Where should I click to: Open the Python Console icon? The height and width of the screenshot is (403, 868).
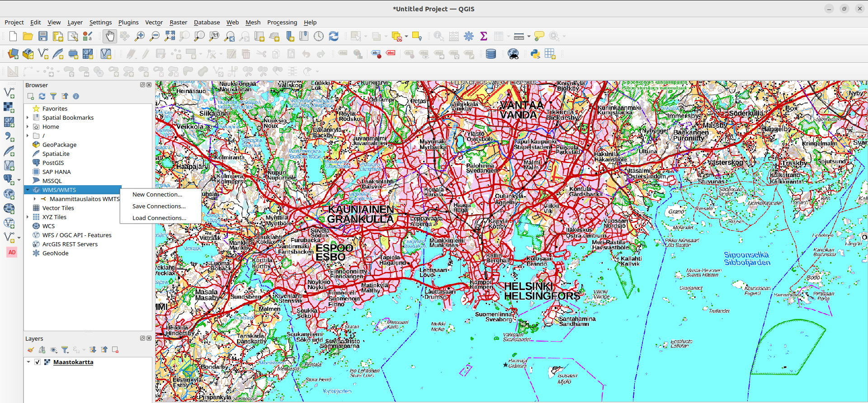(x=535, y=54)
